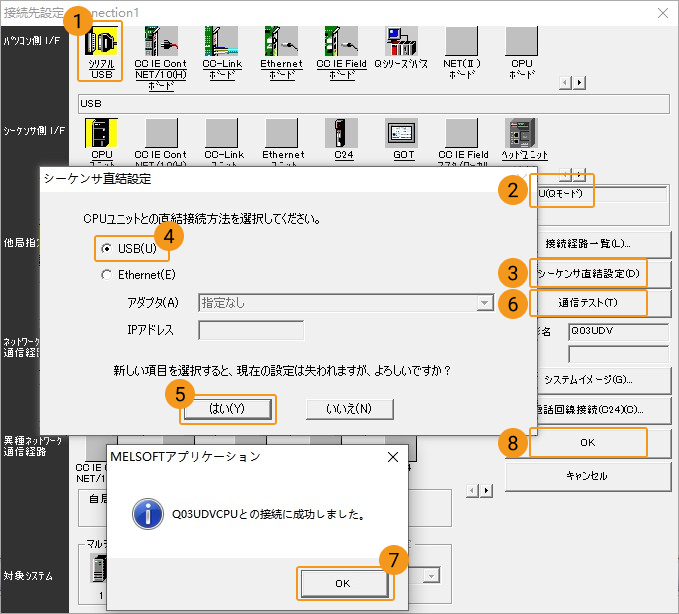The height and width of the screenshot is (614, 679).
Task: Select the C24 module icon
Action: pyautogui.click(x=341, y=133)
